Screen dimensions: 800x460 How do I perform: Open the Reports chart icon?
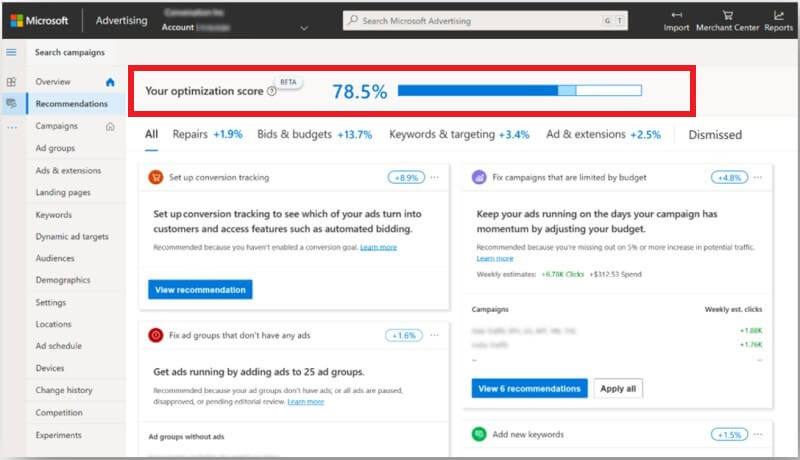pyautogui.click(x=779, y=15)
